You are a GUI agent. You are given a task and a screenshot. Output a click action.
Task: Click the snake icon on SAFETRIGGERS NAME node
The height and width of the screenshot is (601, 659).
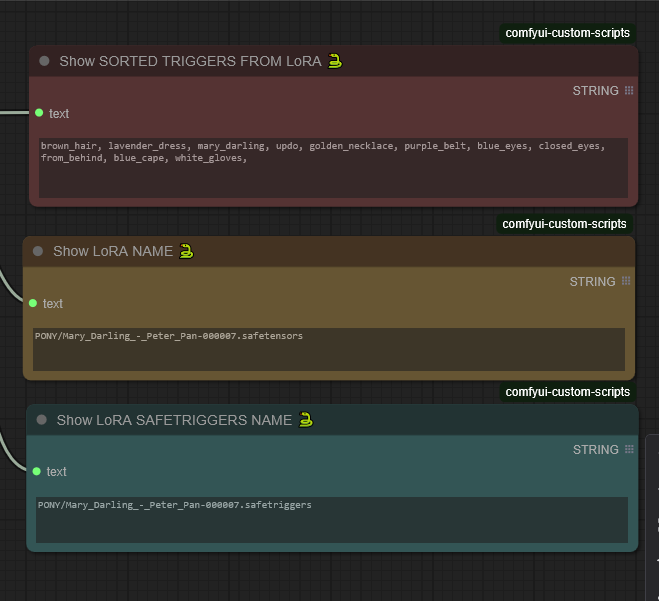pyautogui.click(x=305, y=420)
